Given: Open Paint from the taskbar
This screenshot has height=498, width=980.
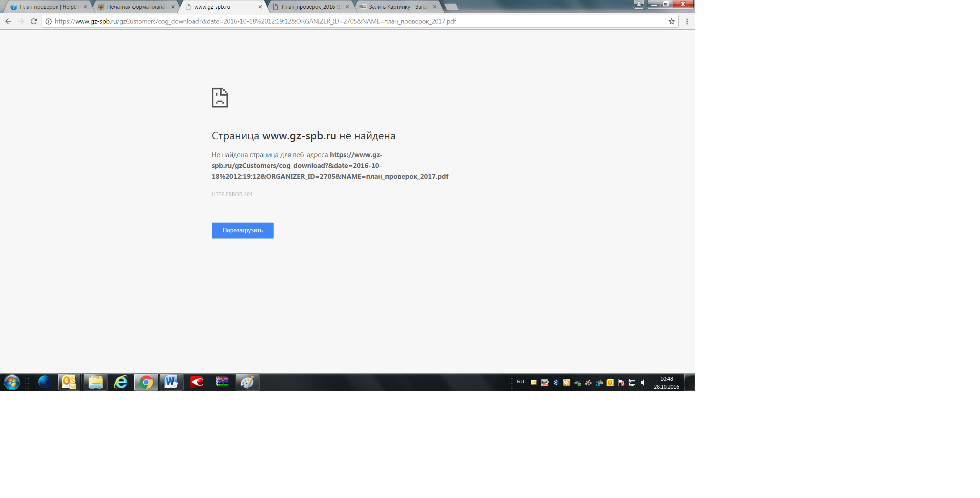Looking at the screenshot, I should point(247,382).
